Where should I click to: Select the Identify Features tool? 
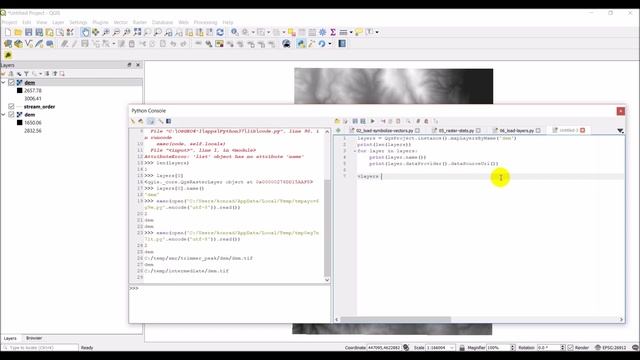[235, 32]
